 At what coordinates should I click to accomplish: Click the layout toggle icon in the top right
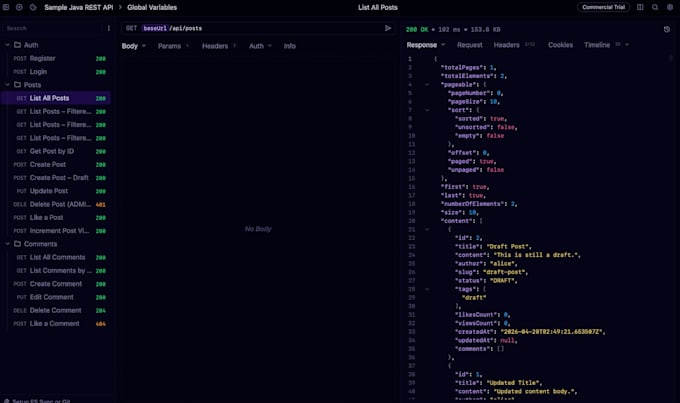click(640, 7)
